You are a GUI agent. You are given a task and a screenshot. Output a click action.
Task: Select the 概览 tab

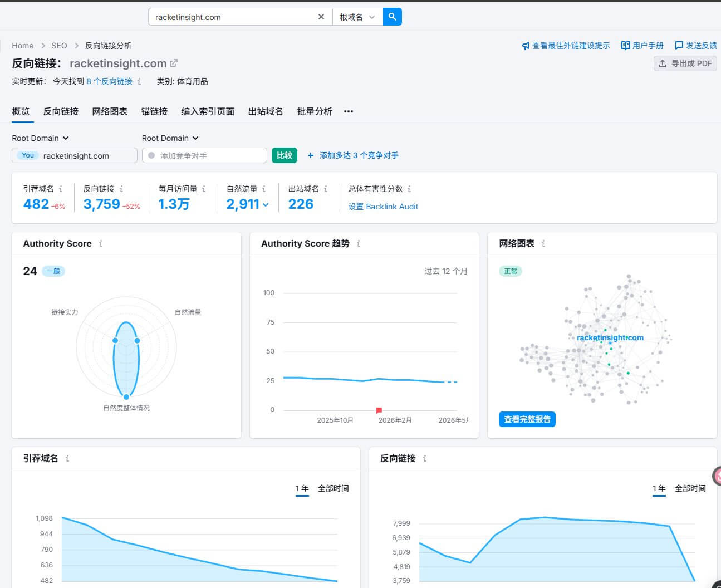click(x=21, y=111)
